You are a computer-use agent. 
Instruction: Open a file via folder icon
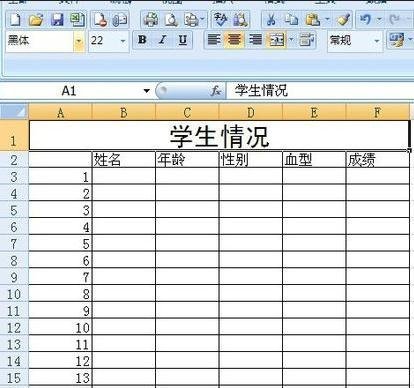36,20
